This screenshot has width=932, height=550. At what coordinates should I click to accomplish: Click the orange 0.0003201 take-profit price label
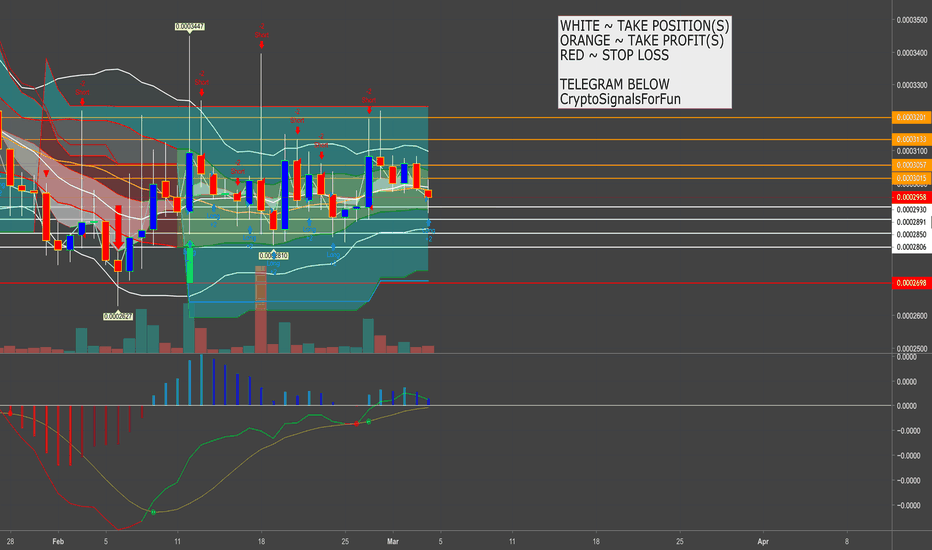click(x=911, y=118)
